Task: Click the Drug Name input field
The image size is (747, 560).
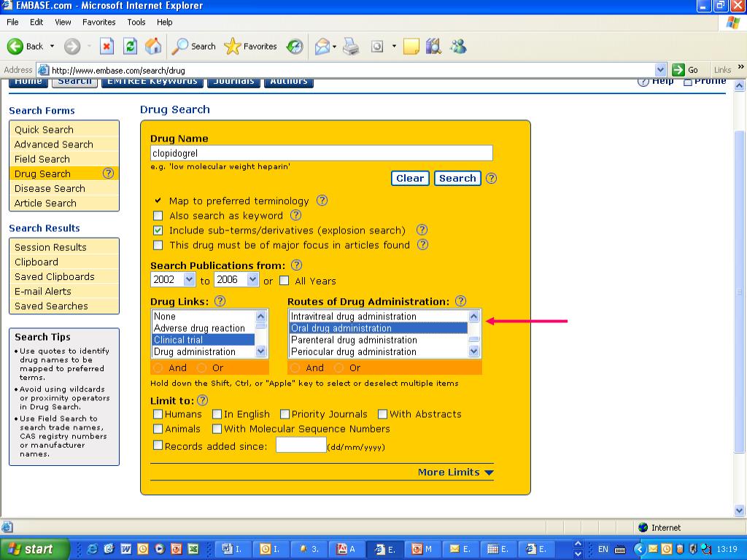Action: click(322, 153)
